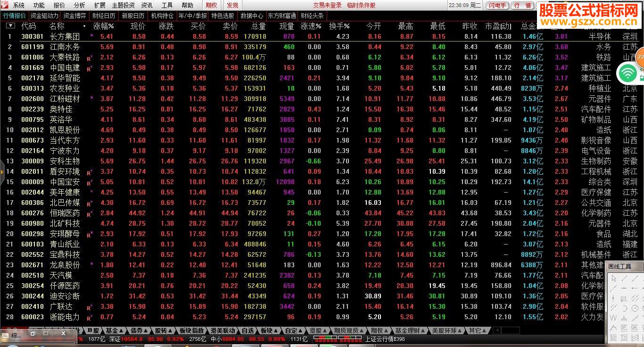Expand the 港股▲ bottom tab menu
This screenshot has height=347, width=644.
coord(318,330)
